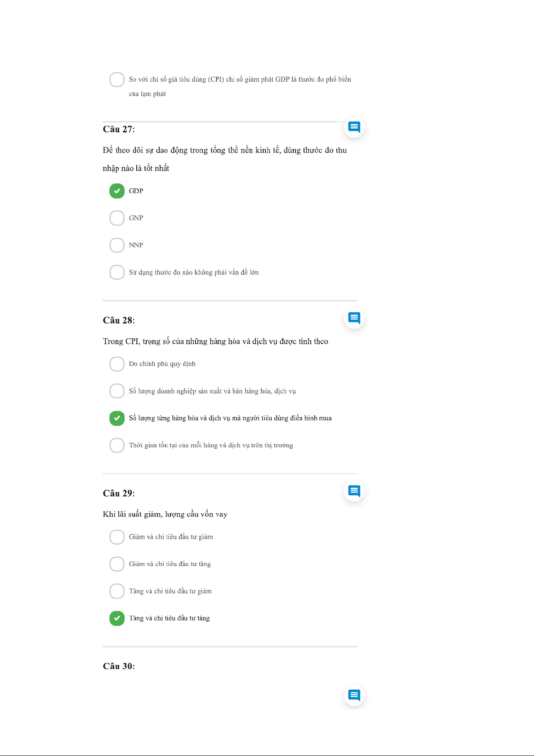Select the GNP answer option

(117, 218)
